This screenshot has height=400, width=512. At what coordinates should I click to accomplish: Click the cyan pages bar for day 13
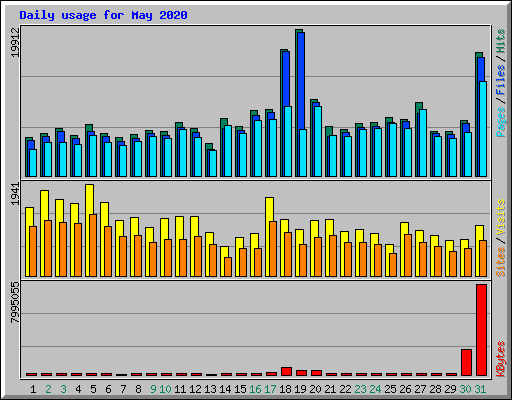tap(213, 163)
